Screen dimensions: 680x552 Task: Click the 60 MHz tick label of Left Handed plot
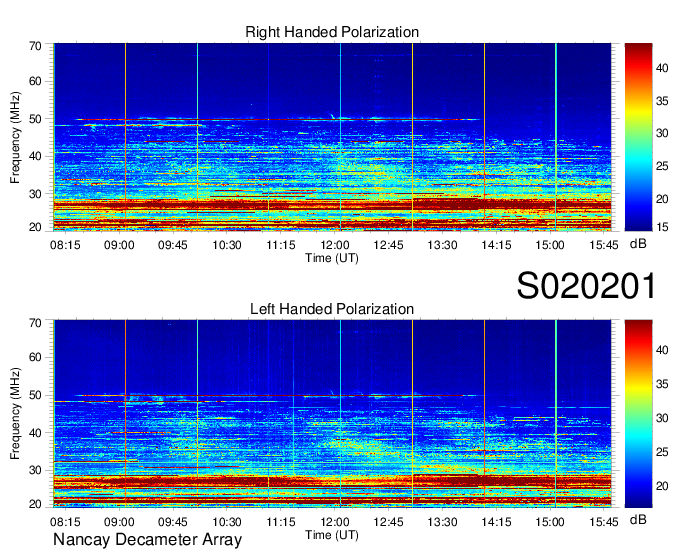(x=35, y=358)
